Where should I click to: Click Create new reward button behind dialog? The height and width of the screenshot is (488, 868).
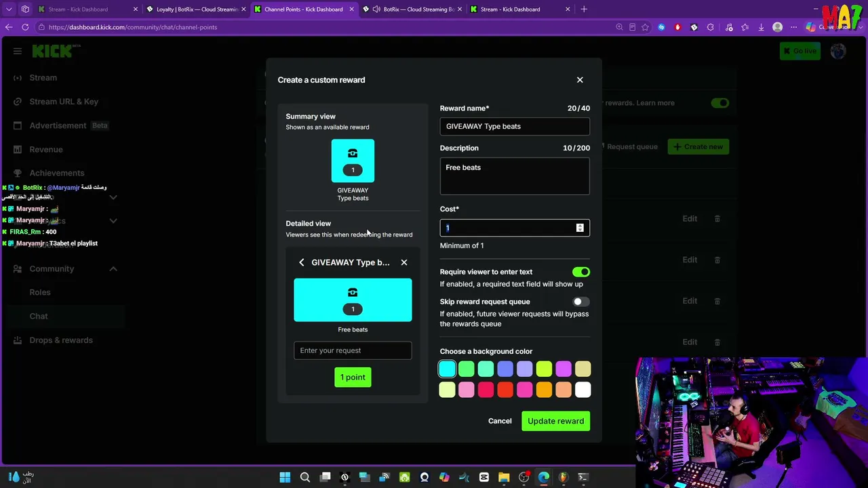tap(698, 146)
